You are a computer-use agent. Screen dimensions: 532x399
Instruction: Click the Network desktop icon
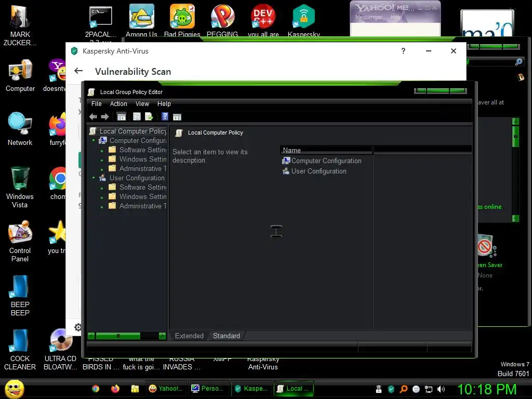(20, 129)
